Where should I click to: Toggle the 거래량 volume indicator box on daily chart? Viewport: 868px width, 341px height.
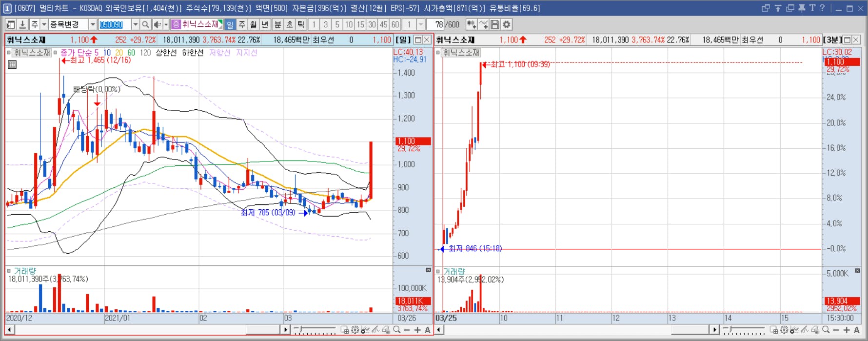(9, 271)
